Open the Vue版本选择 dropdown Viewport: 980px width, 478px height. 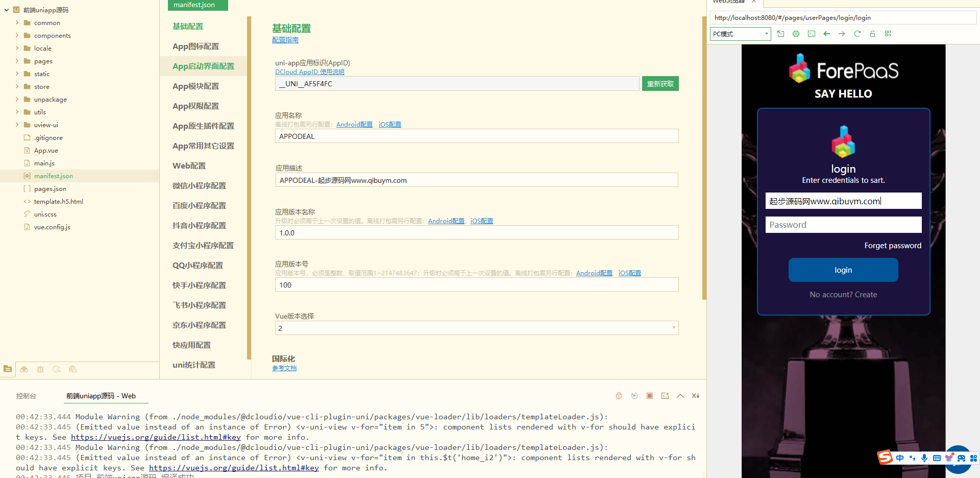[x=476, y=328]
